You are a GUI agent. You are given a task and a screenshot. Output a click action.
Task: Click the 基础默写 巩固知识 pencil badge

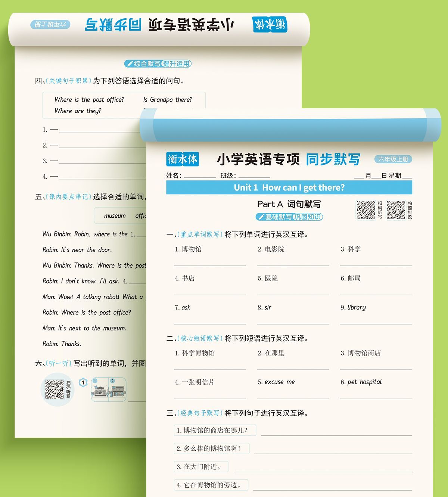tap(289, 217)
